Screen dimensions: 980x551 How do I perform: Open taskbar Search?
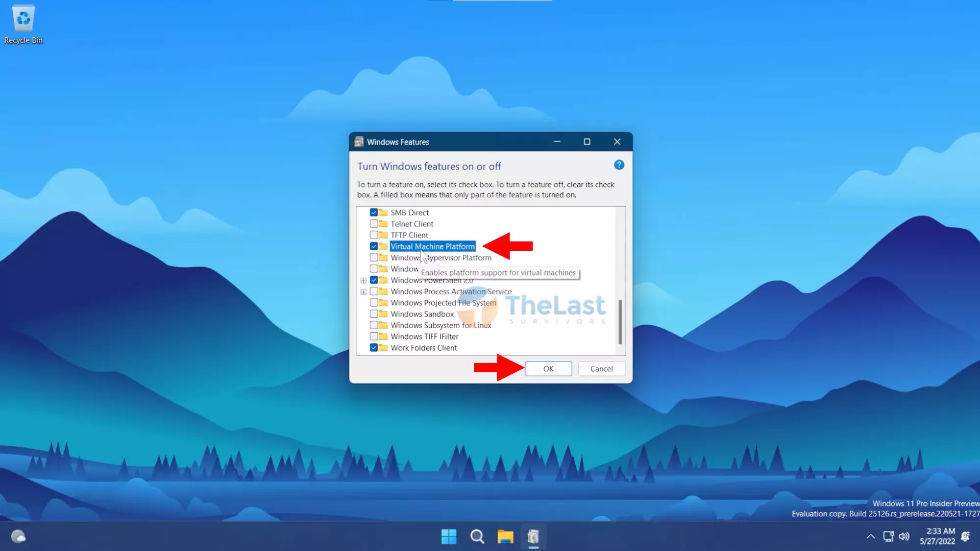pyautogui.click(x=477, y=537)
